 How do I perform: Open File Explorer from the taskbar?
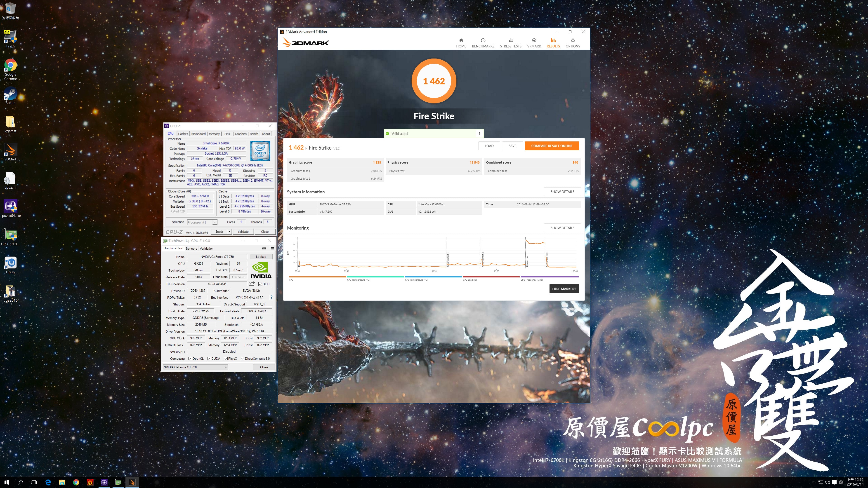[x=62, y=482]
